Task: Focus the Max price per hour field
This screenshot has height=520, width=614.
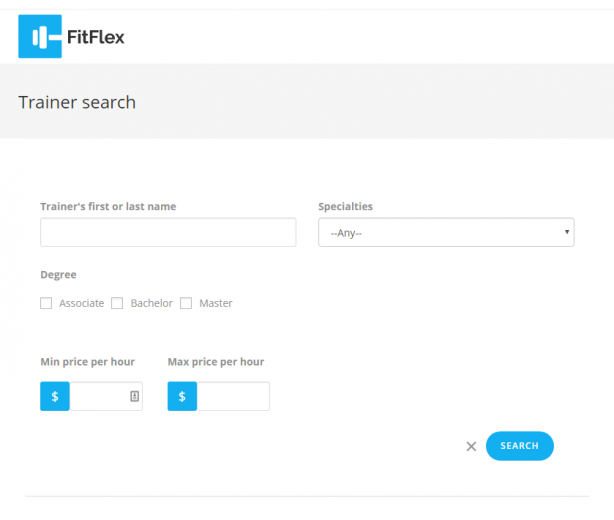Action: pyautogui.click(x=233, y=396)
